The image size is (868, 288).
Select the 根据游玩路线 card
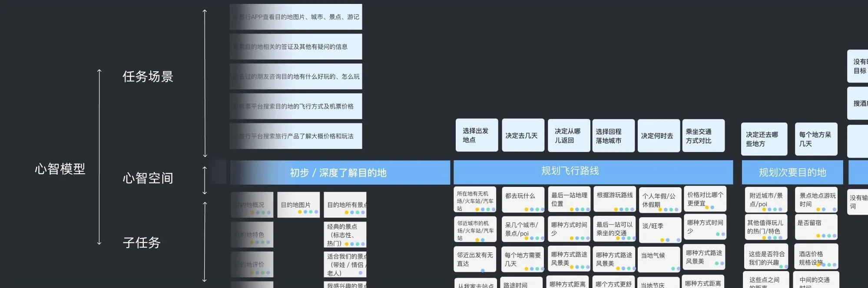[x=614, y=199]
